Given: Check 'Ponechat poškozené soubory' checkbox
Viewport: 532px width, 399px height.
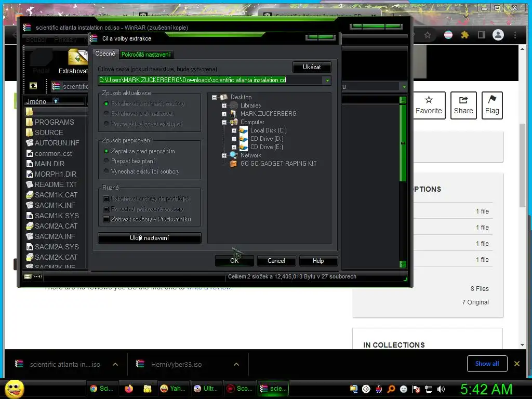Looking at the screenshot, I should click(x=106, y=209).
